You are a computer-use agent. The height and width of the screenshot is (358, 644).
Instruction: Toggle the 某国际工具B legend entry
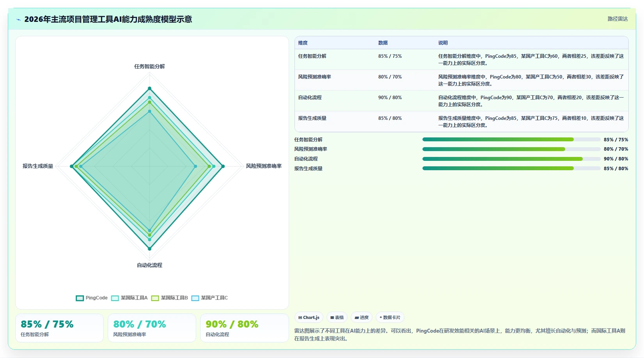[x=170, y=298]
